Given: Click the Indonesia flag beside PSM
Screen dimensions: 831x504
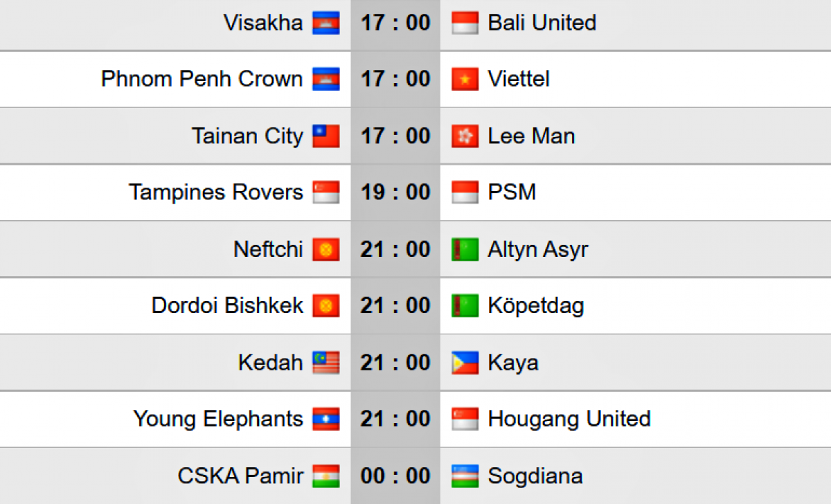Looking at the screenshot, I should click(465, 192).
